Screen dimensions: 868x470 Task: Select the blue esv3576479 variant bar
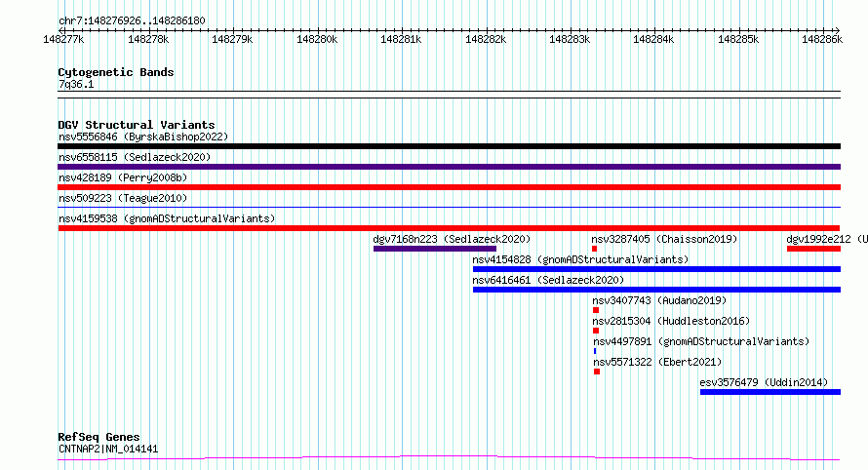pyautogui.click(x=770, y=392)
